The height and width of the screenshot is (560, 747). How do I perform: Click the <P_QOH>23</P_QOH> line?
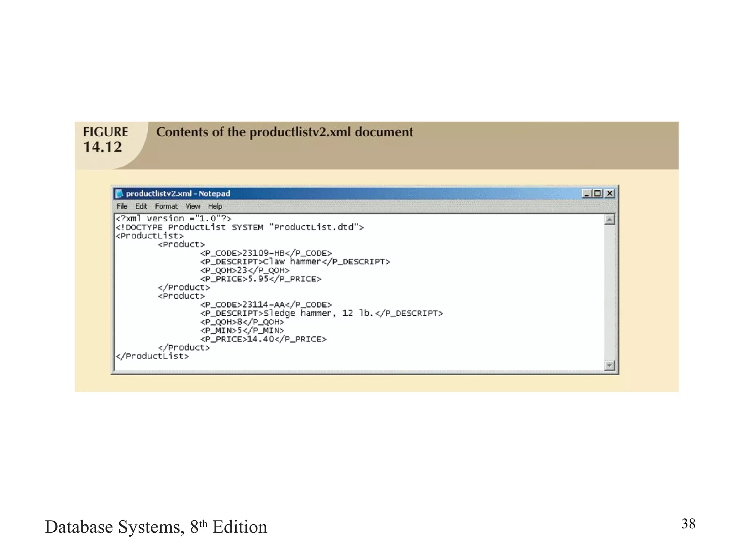click(x=245, y=271)
